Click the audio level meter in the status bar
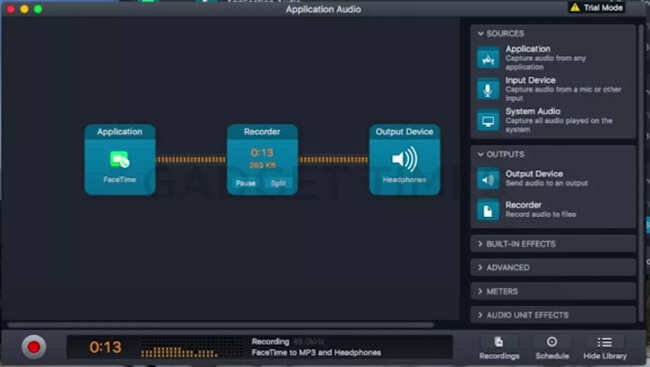Viewport: 650px width, 367px height. pos(179,352)
